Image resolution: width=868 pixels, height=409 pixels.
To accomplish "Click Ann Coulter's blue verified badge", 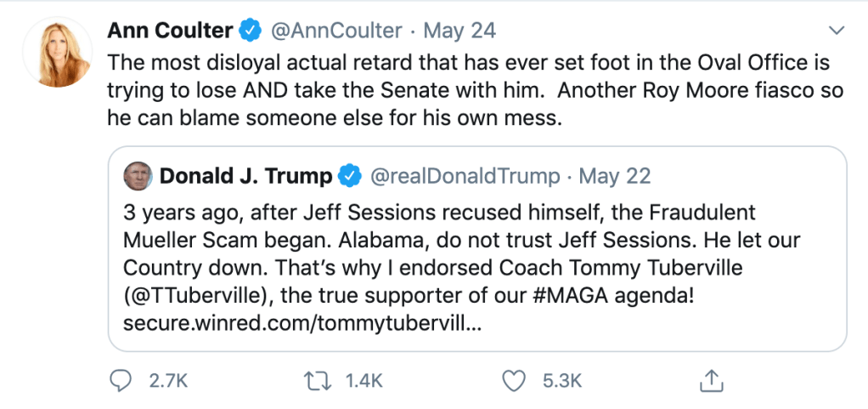I will click(250, 31).
